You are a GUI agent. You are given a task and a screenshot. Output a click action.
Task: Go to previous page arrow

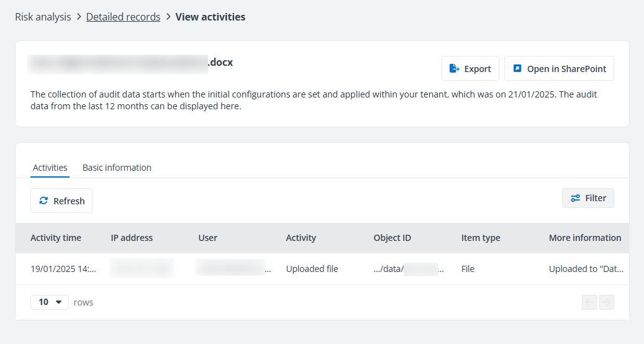point(589,302)
